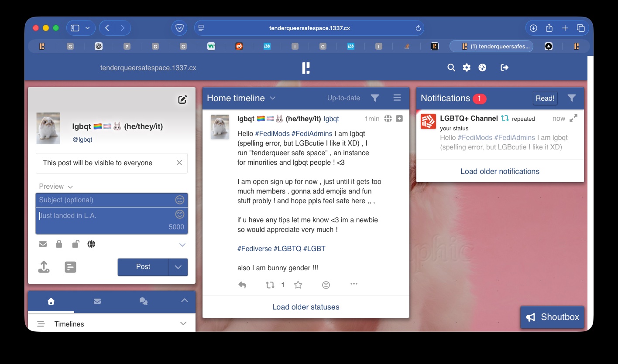Image resolution: width=618 pixels, height=364 pixels.
Task: Open the Home timeline dropdown
Action: tap(273, 98)
